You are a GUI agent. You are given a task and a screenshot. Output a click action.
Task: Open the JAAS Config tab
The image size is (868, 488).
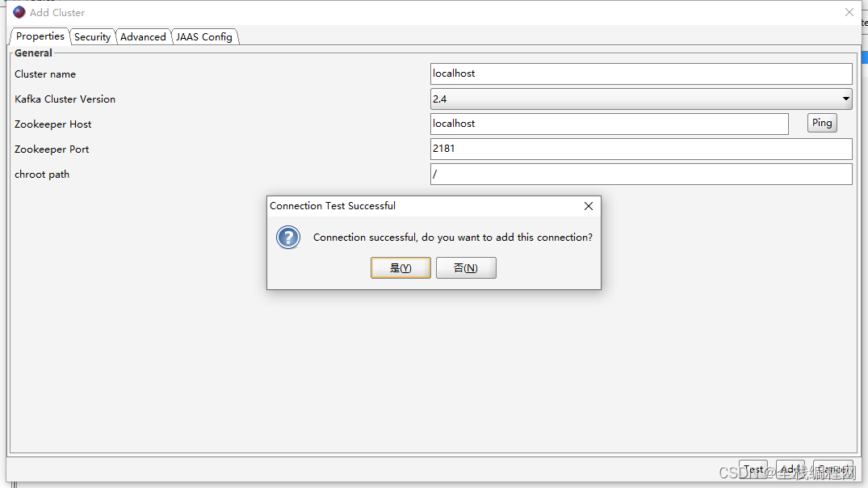[x=204, y=36]
